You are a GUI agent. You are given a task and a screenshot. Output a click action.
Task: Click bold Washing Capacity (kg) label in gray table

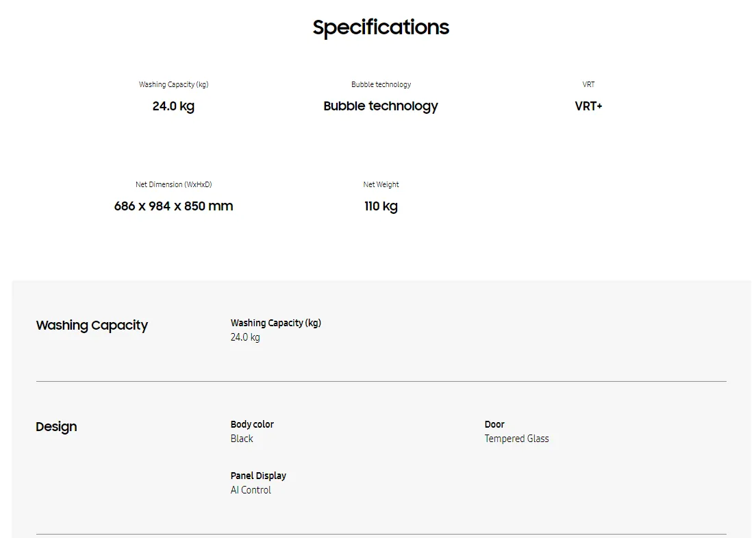tap(275, 323)
